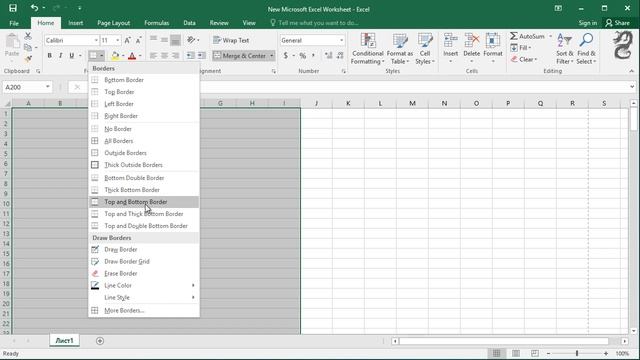
Task: Toggle center horizontal alignment
Action: click(164, 56)
